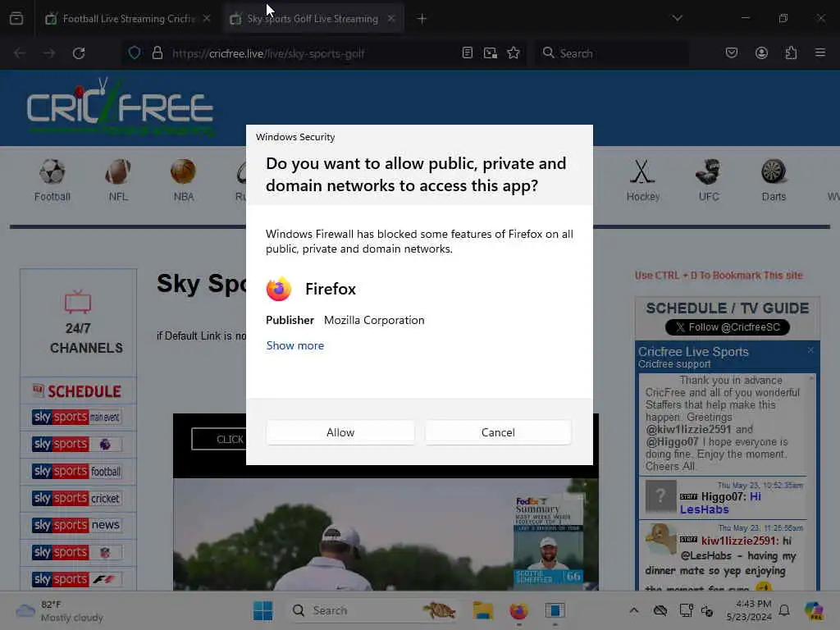Viewport: 840px width, 630px height.
Task: Open the NBA basketball category
Action: pos(183,180)
